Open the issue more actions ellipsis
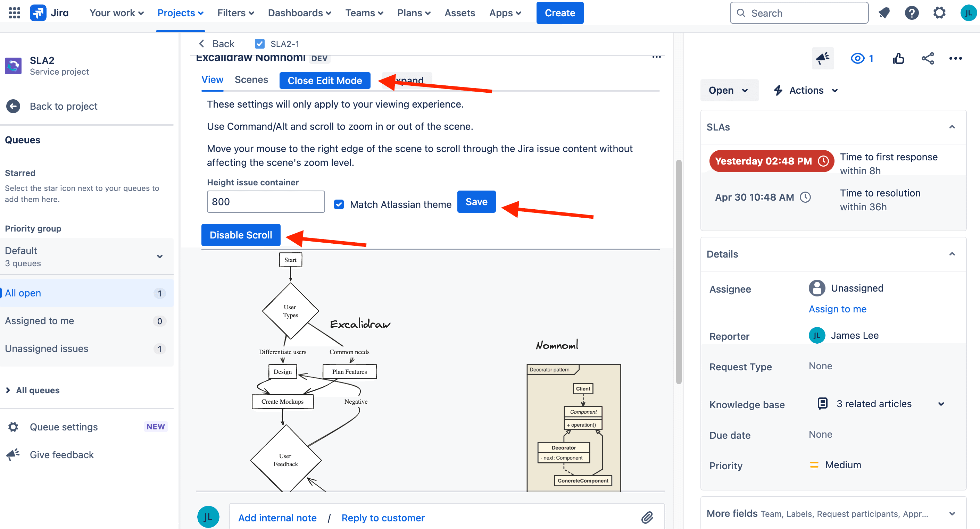The height and width of the screenshot is (529, 980). pyautogui.click(x=955, y=58)
